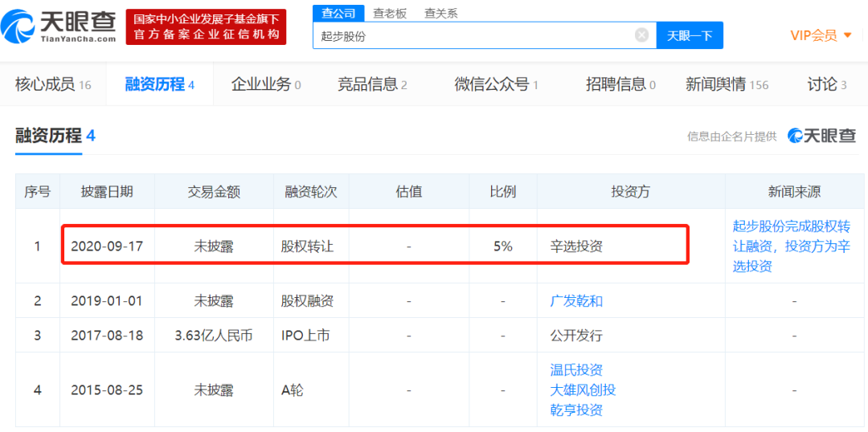This screenshot has width=868, height=432.
Task: Click the search field containing 起步股份
Action: [x=485, y=36]
